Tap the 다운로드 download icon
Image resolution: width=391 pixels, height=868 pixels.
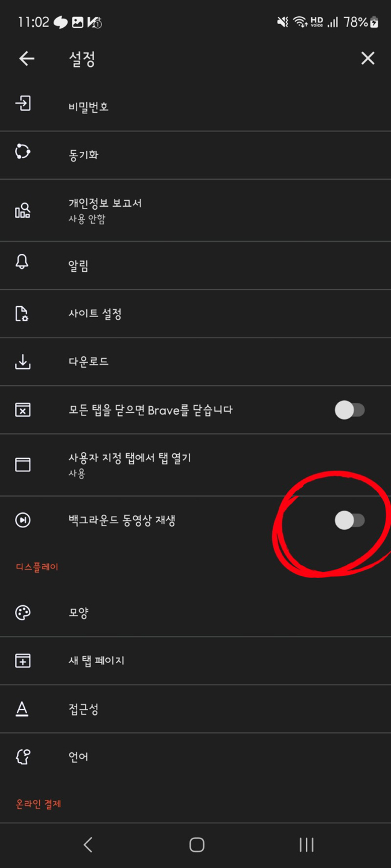(23, 362)
